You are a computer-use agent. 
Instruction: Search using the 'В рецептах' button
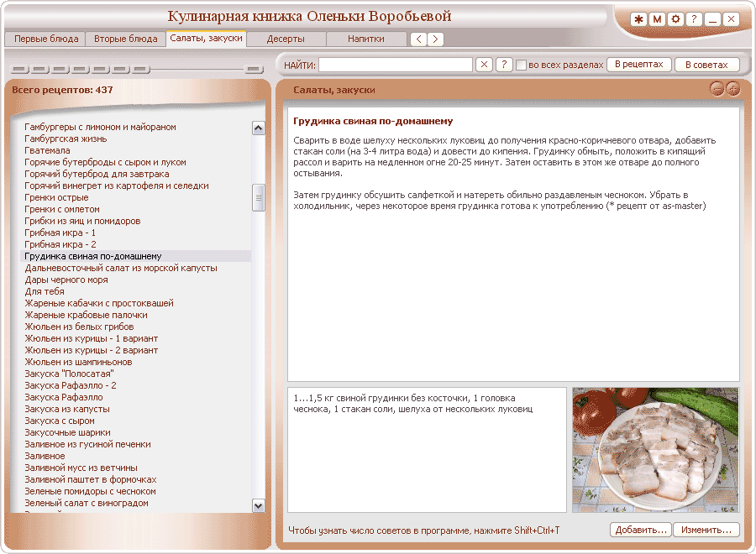[639, 65]
